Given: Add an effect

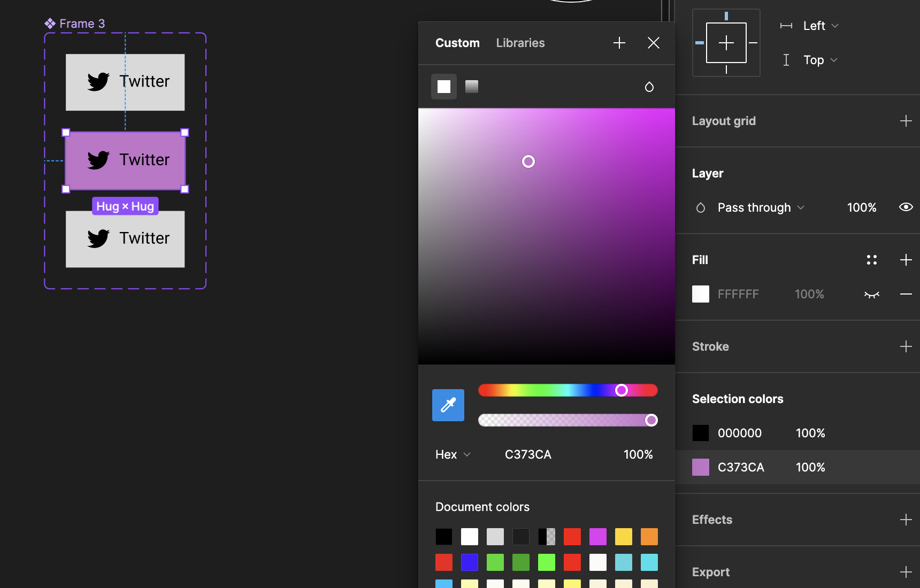Looking at the screenshot, I should (906, 520).
